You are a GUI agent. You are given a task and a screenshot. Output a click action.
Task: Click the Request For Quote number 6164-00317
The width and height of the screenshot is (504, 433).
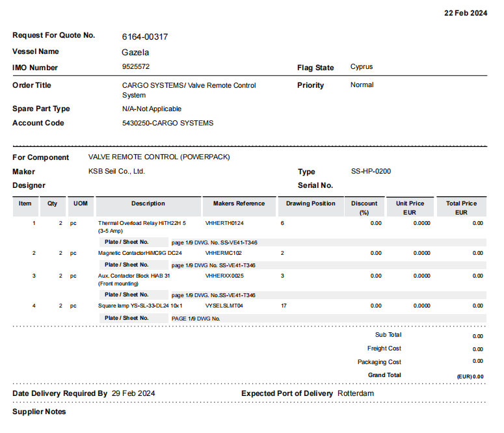pyautogui.click(x=145, y=37)
